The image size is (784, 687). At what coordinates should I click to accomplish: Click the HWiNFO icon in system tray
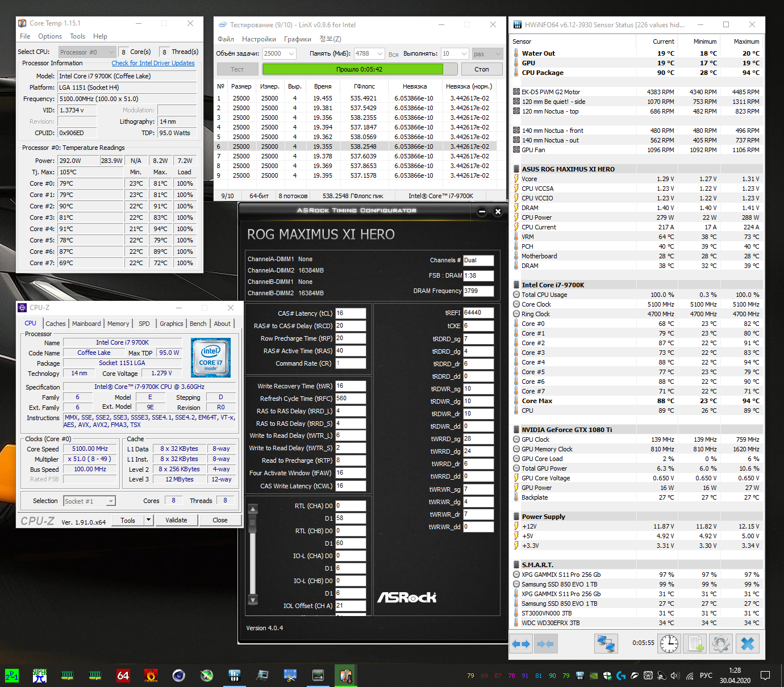(580, 676)
